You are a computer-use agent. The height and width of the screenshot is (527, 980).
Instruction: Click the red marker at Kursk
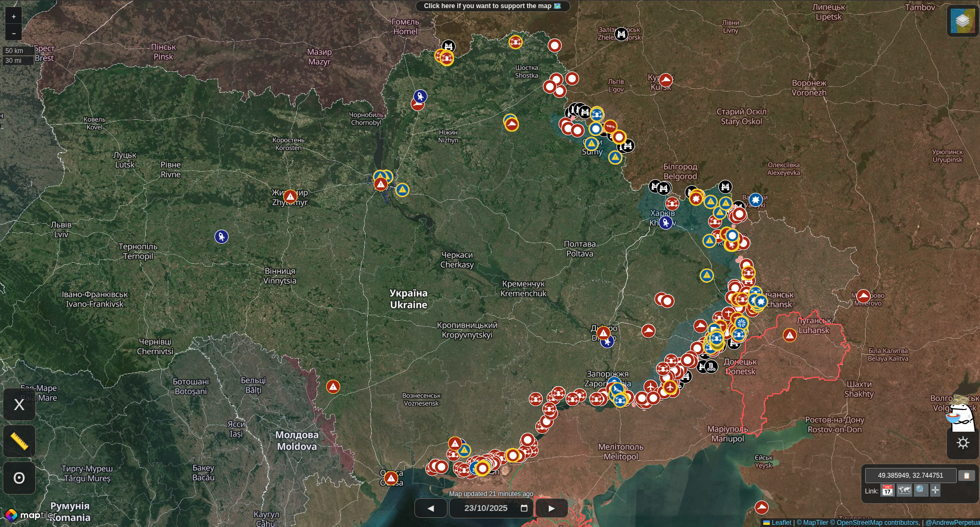[x=666, y=81]
